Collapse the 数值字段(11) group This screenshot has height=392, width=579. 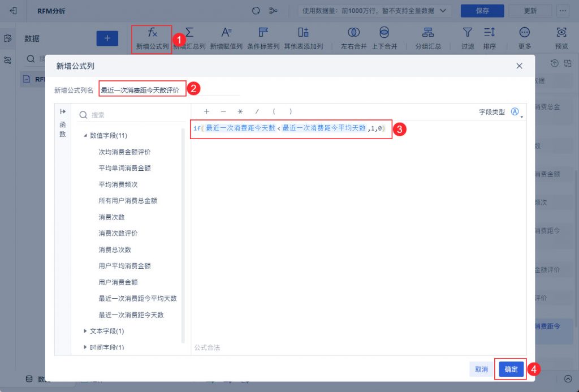click(x=85, y=136)
